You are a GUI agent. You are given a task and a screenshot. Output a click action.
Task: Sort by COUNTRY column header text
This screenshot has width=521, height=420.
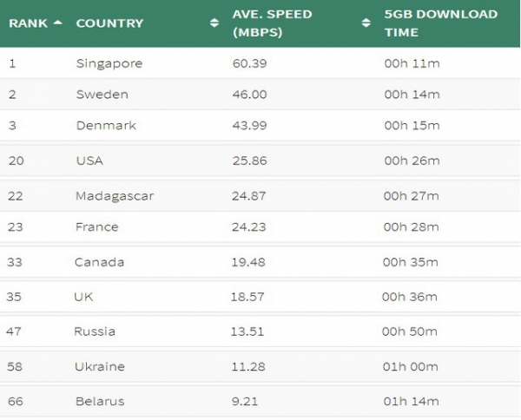109,23
